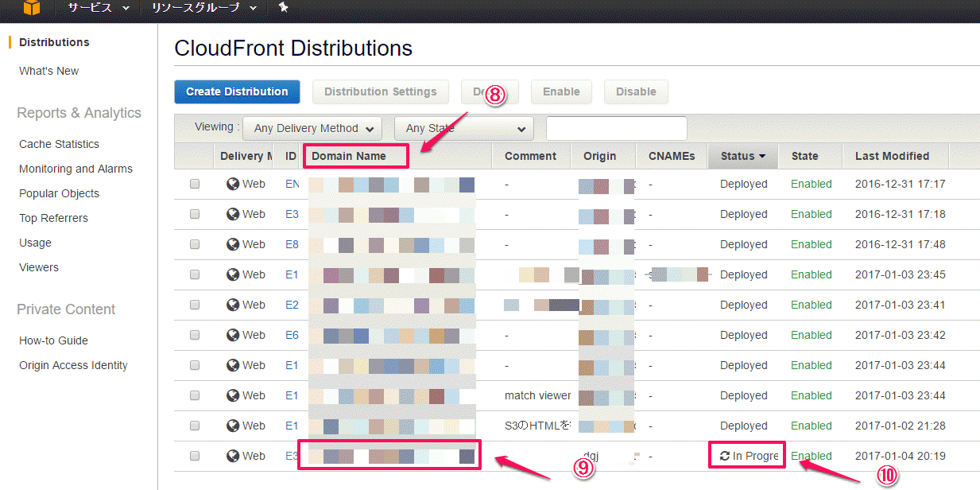
Task: Click globe icon in row modified 2017-01-03 23:45
Action: [x=233, y=274]
